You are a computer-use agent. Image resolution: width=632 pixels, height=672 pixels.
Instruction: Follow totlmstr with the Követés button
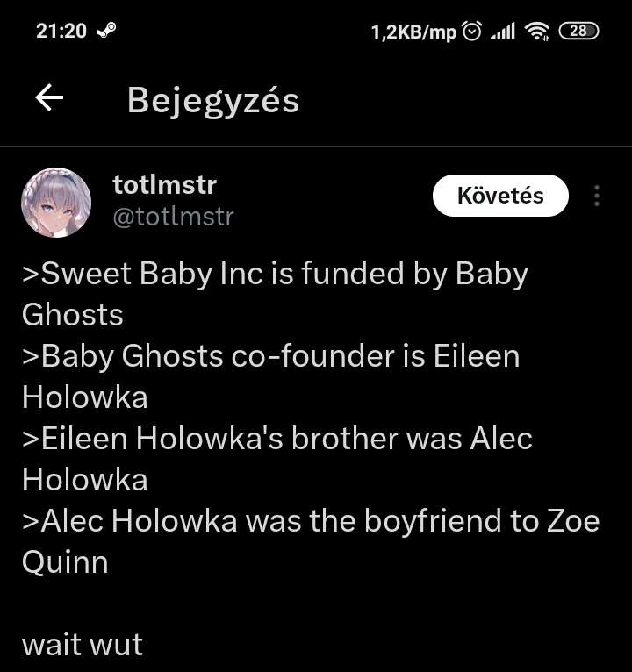[500, 196]
